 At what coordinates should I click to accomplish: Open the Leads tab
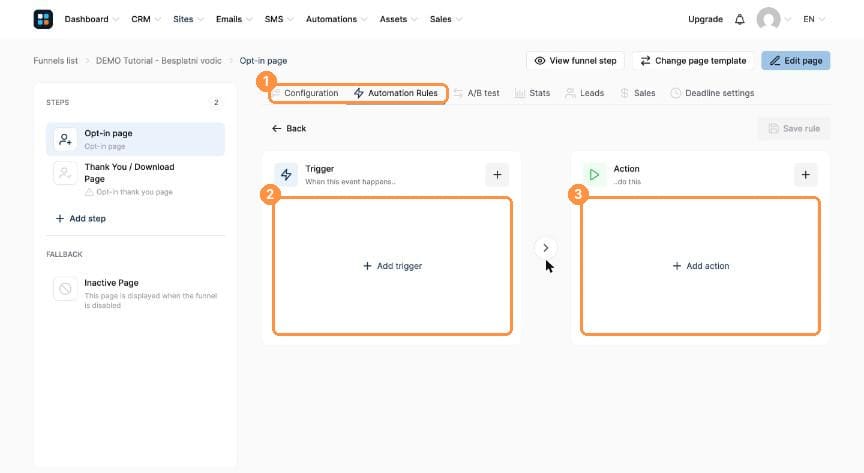pos(585,93)
